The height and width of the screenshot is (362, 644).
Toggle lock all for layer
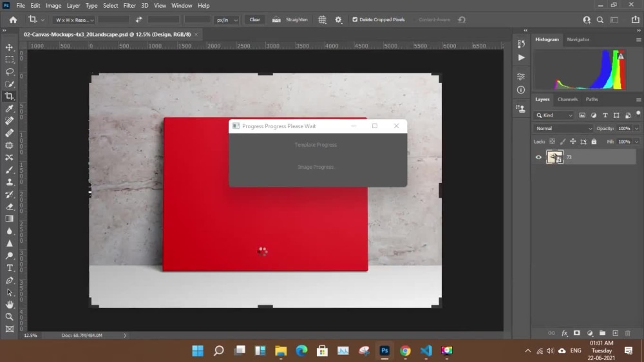pyautogui.click(x=594, y=141)
